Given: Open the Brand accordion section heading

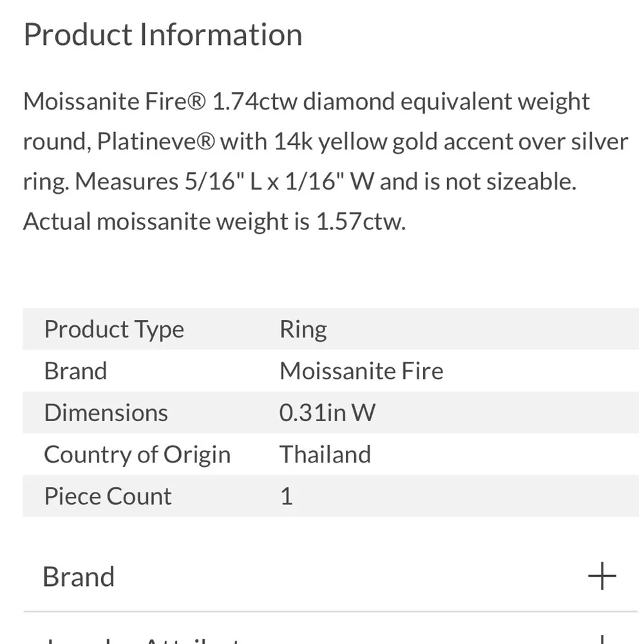Looking at the screenshot, I should 79,576.
